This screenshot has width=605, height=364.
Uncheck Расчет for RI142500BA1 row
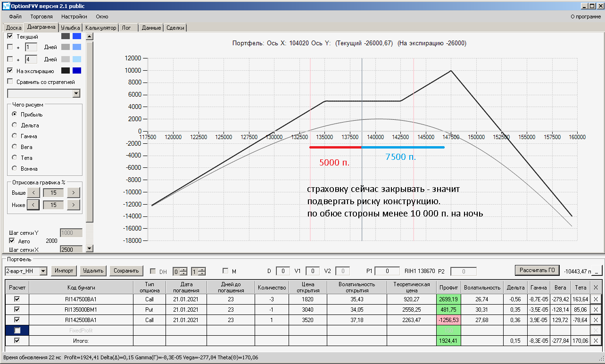[x=17, y=320]
